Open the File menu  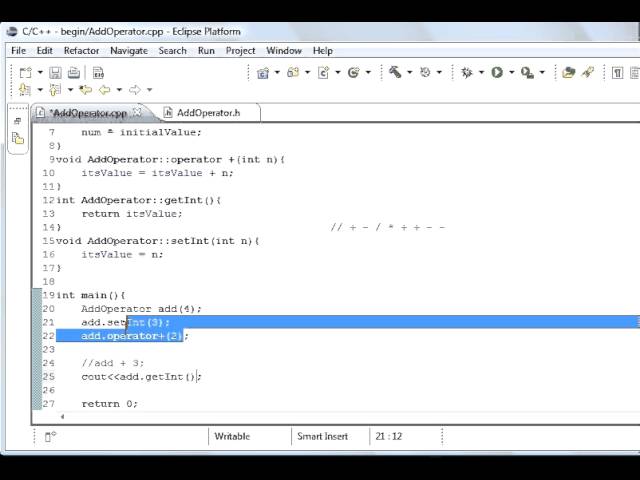click(18, 51)
